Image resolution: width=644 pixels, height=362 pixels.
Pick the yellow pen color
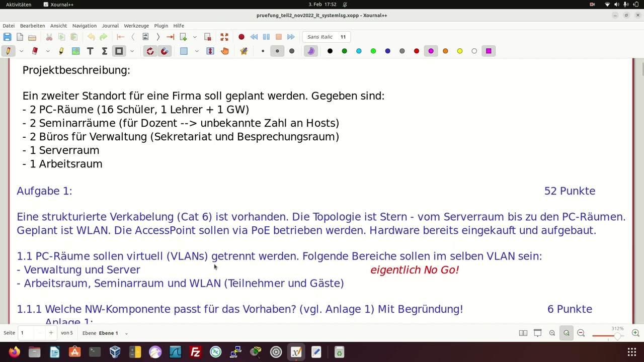(460, 51)
